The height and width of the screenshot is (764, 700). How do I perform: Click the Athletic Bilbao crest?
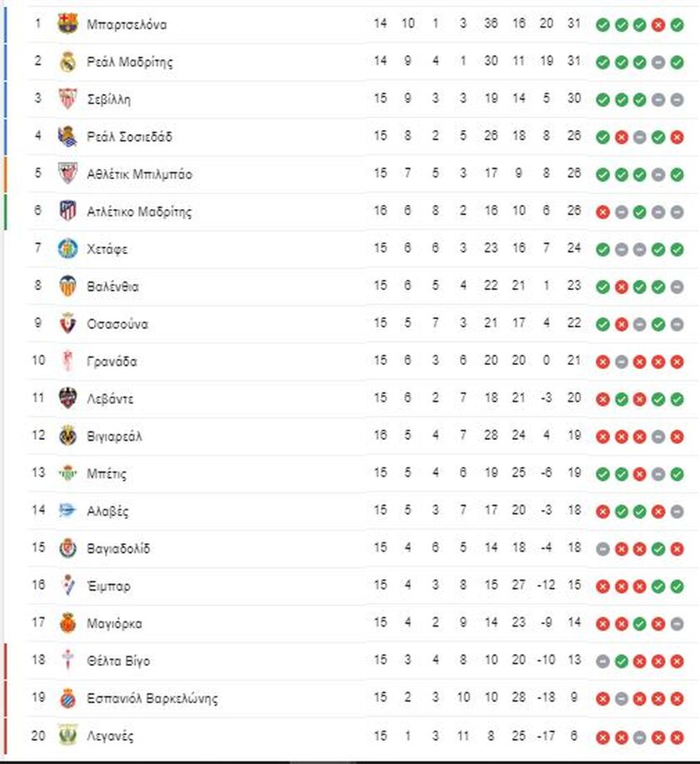(x=67, y=173)
